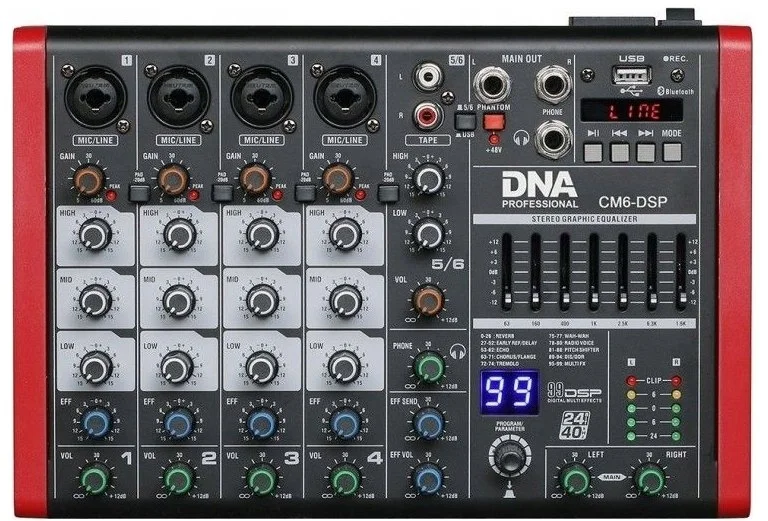Image resolution: width=768 pixels, height=521 pixels.
Task: Click channel 2 MIC/LINE combo jack
Action: pyautogui.click(x=178, y=98)
